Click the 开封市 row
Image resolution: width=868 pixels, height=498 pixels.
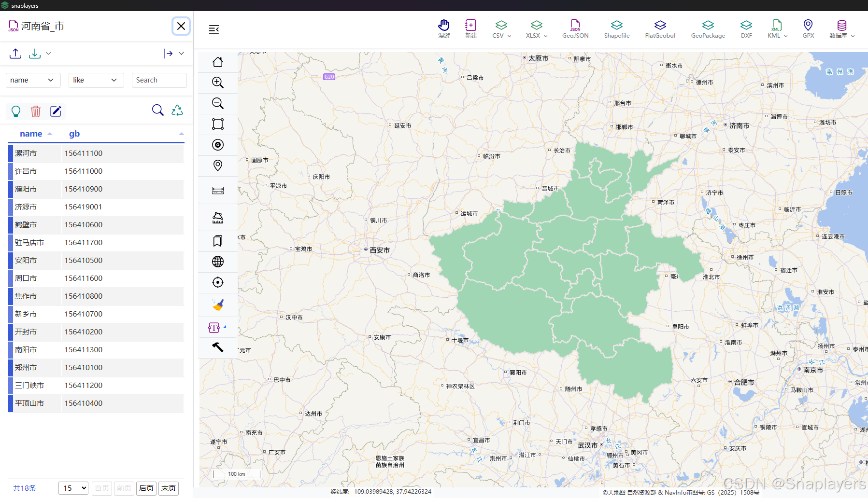point(96,332)
